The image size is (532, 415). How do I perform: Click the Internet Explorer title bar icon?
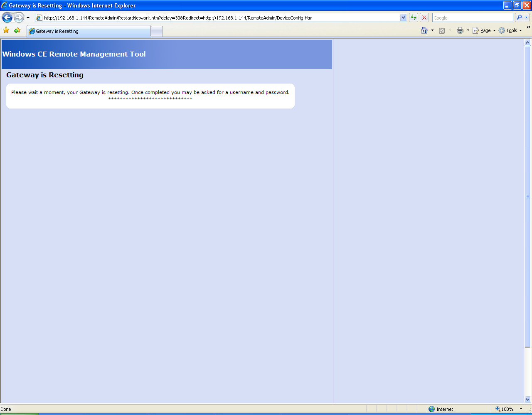click(x=4, y=5)
